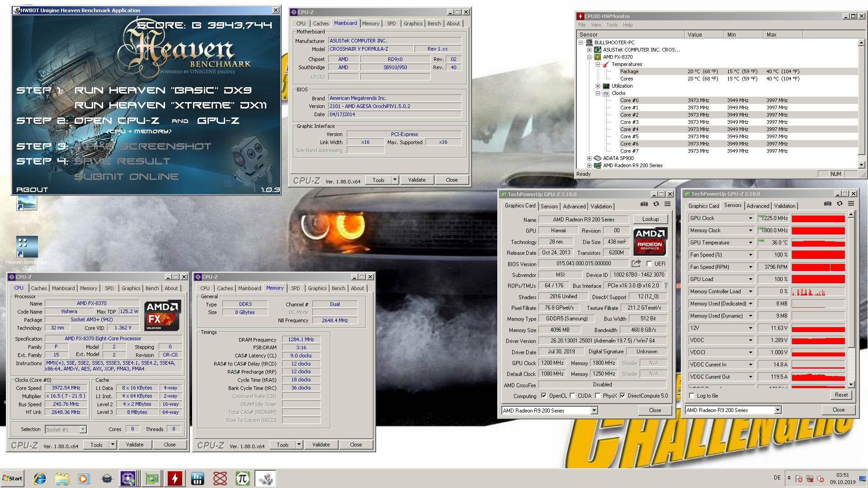This screenshot has width=868, height=488.
Task: Click question mark next to Bus Interface
Action: click(x=666, y=286)
